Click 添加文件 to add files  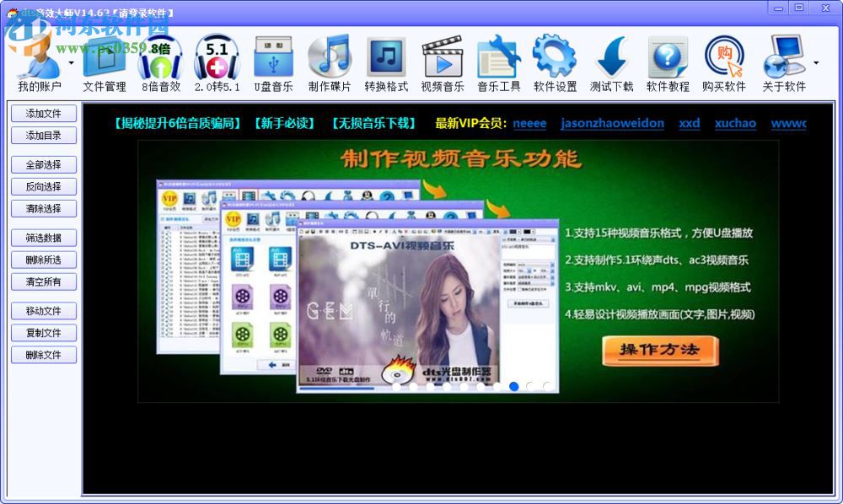pyautogui.click(x=44, y=113)
